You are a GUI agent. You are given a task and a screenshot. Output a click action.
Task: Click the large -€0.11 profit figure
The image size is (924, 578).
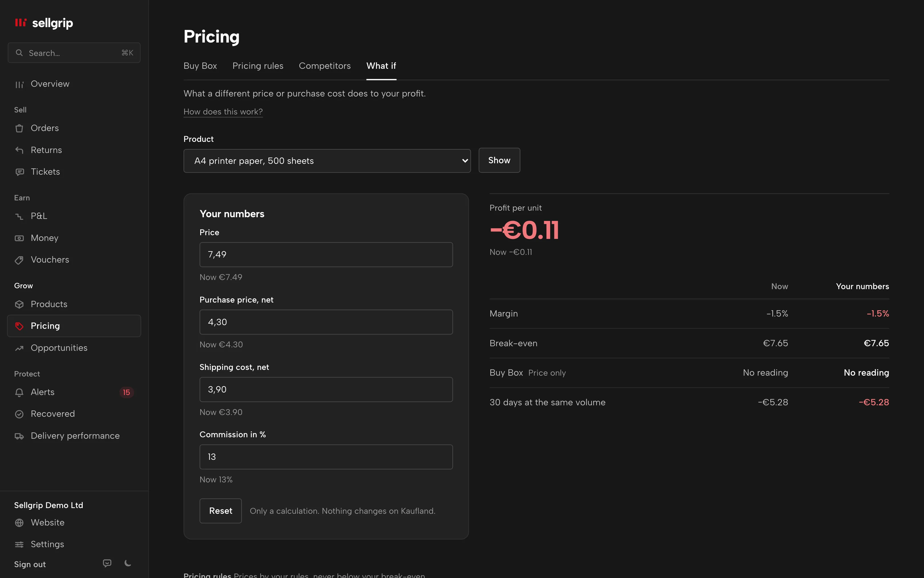pyautogui.click(x=524, y=230)
